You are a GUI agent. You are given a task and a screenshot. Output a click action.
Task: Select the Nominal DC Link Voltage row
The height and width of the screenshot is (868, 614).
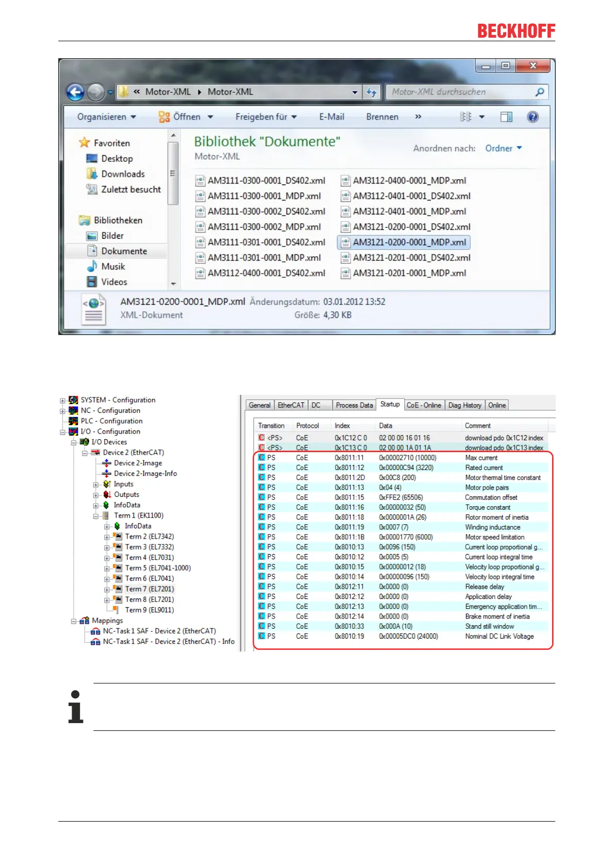(x=403, y=636)
